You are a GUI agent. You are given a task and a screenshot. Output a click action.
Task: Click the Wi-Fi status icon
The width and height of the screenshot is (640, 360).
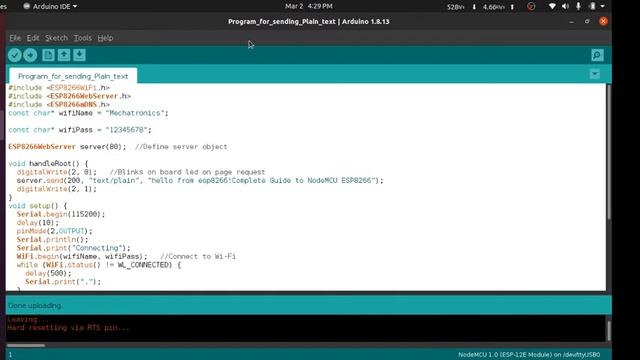(x=552, y=6)
